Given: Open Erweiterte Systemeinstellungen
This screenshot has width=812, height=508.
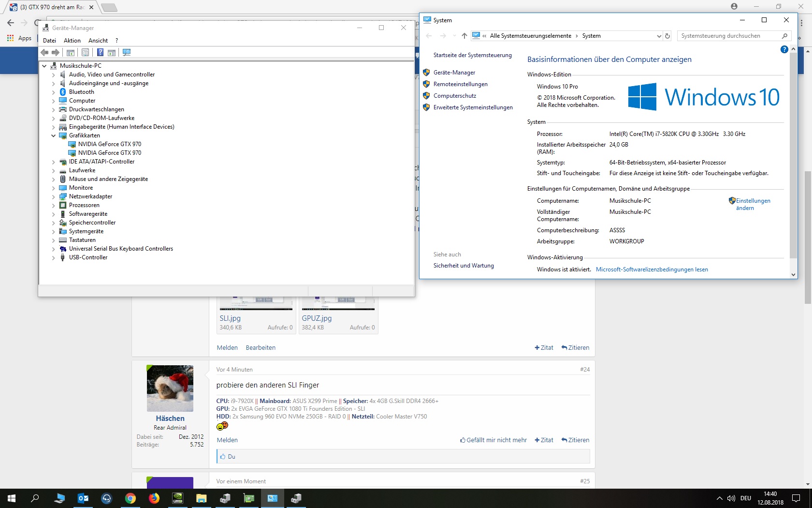Looking at the screenshot, I should 473,107.
